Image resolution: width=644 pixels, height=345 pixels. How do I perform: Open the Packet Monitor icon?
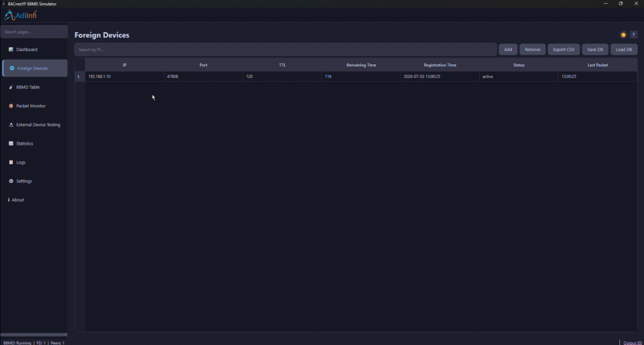(11, 106)
